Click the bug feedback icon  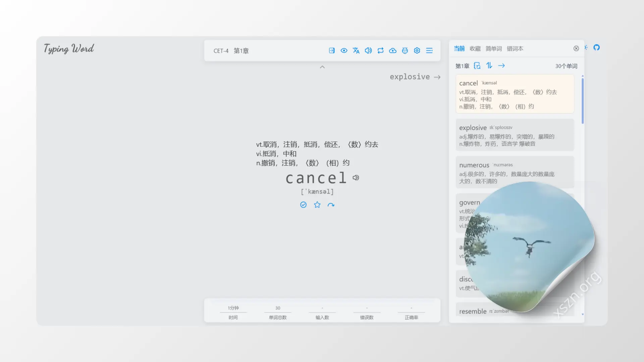[x=405, y=51]
